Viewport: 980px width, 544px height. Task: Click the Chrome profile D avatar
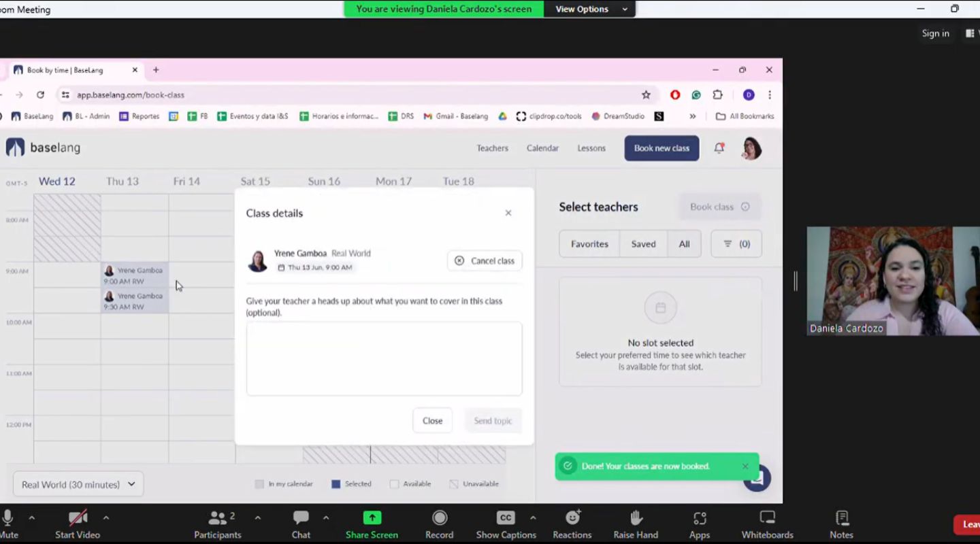(749, 95)
